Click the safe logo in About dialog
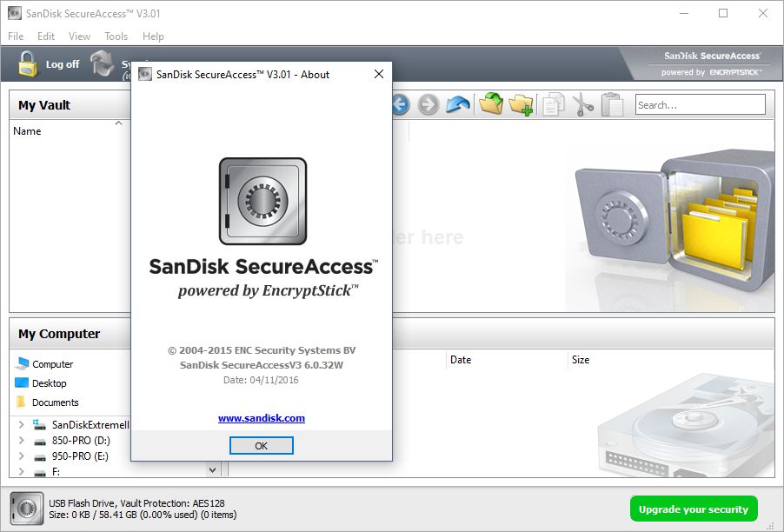Screen dimensions: 784x532 [263, 201]
